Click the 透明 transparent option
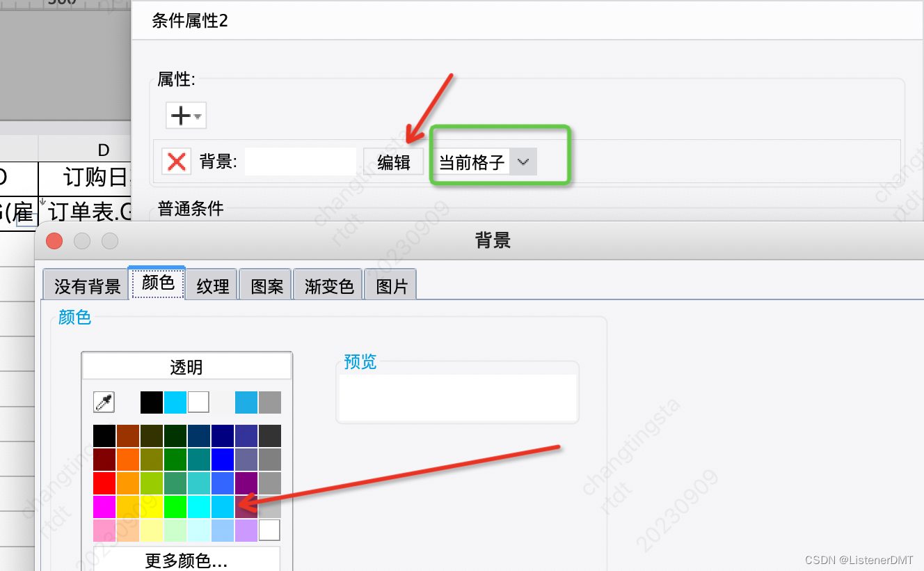Viewport: 924px width, 571px height. [186, 365]
